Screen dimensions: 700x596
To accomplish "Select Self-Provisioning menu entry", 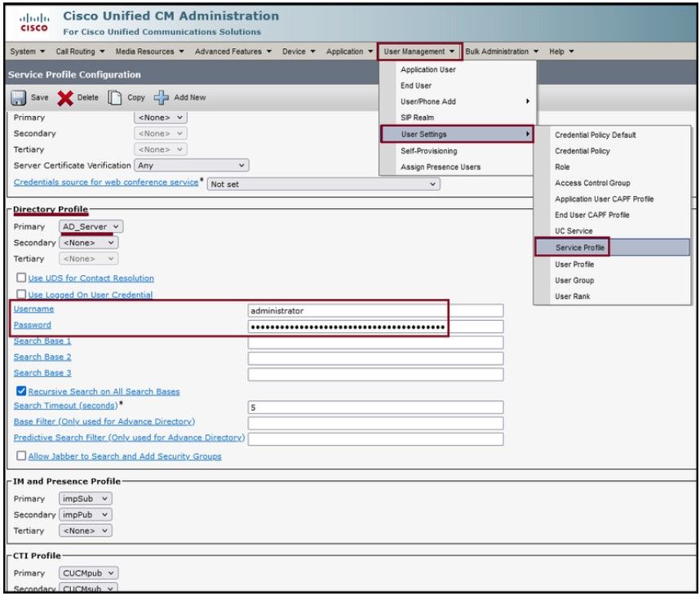I will (x=458, y=151).
